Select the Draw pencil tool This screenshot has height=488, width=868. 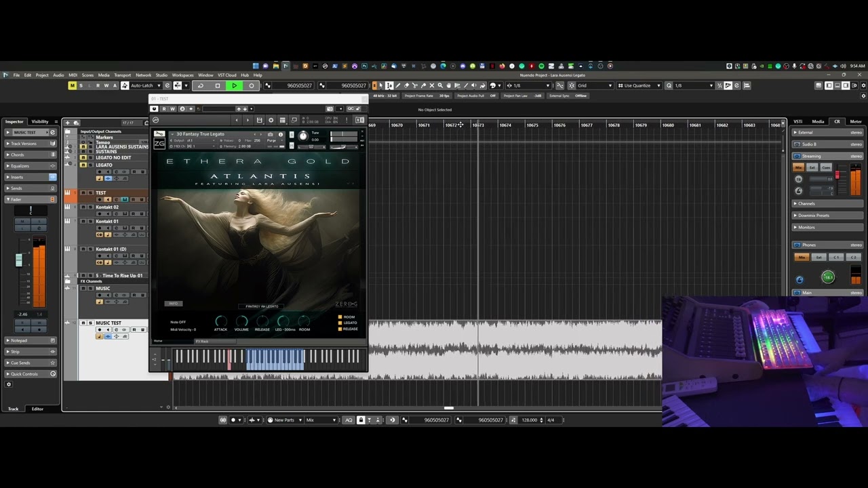pyautogui.click(x=398, y=85)
